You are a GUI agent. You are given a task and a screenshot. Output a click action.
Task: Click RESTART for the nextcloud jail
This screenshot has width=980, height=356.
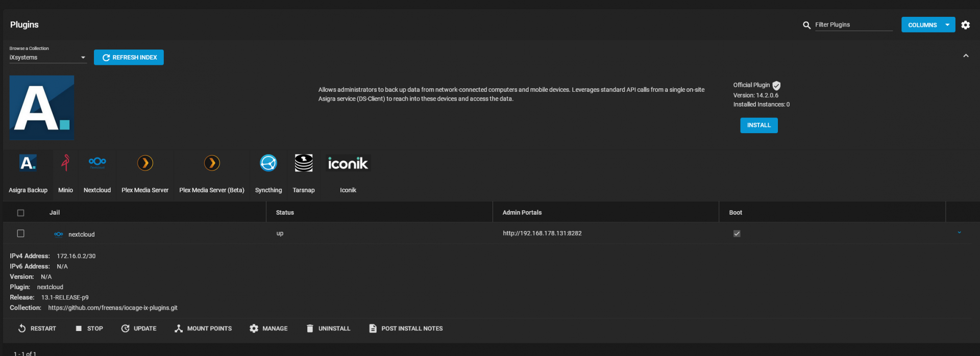coord(37,328)
